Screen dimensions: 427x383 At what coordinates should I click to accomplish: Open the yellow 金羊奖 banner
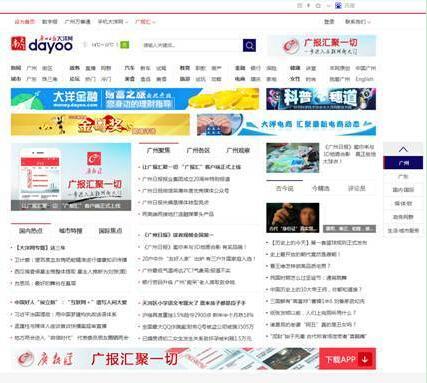coord(100,124)
